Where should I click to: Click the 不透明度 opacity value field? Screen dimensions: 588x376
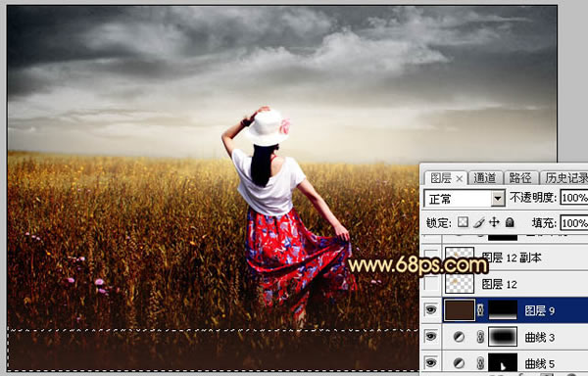[574, 198]
